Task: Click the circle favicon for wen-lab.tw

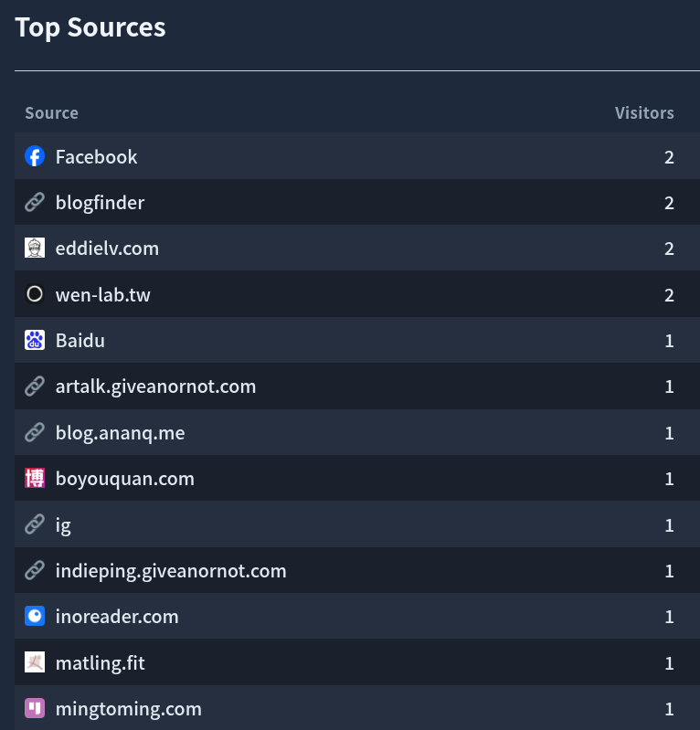Action: point(35,294)
